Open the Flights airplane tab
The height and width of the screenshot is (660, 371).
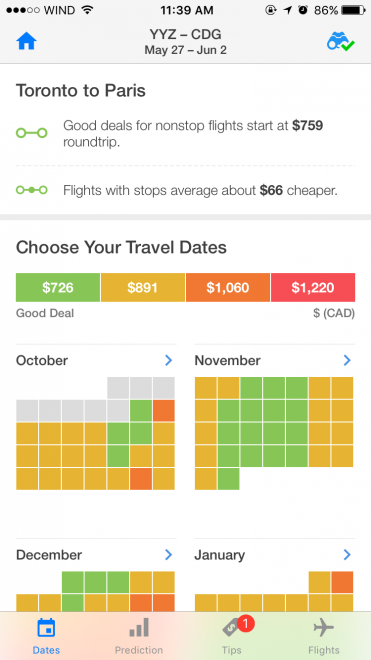tap(323, 628)
